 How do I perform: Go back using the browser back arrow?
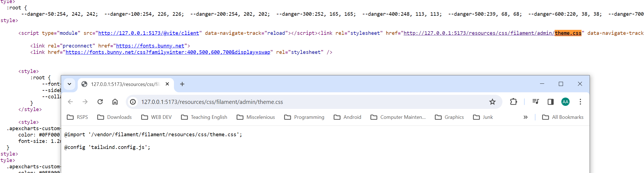(70, 102)
